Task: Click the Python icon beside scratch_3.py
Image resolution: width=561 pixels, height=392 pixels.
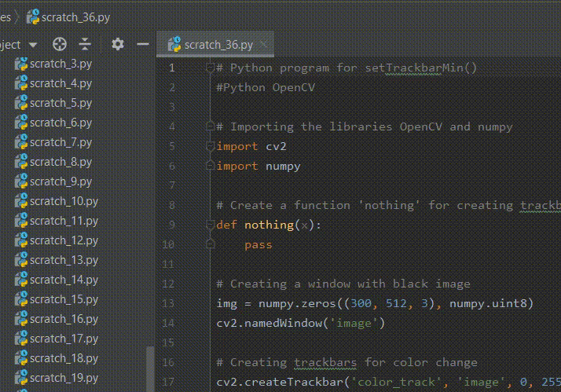Action: pos(21,64)
